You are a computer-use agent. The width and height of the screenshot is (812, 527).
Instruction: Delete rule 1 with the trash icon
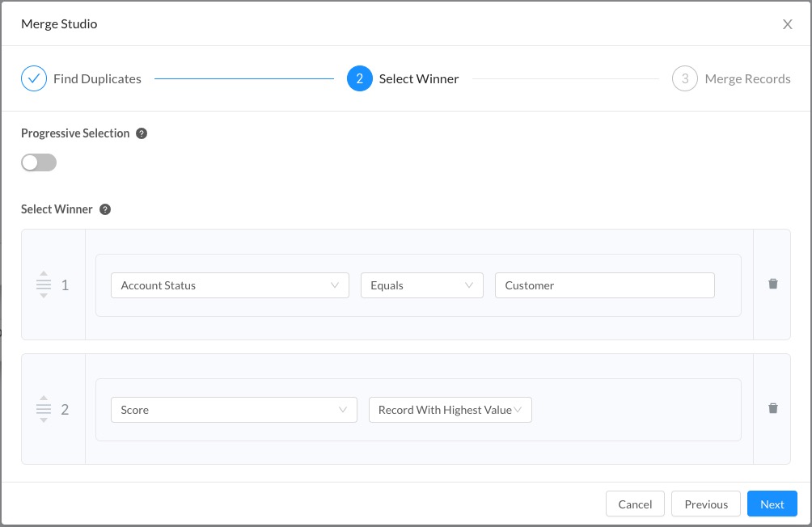[772, 284]
